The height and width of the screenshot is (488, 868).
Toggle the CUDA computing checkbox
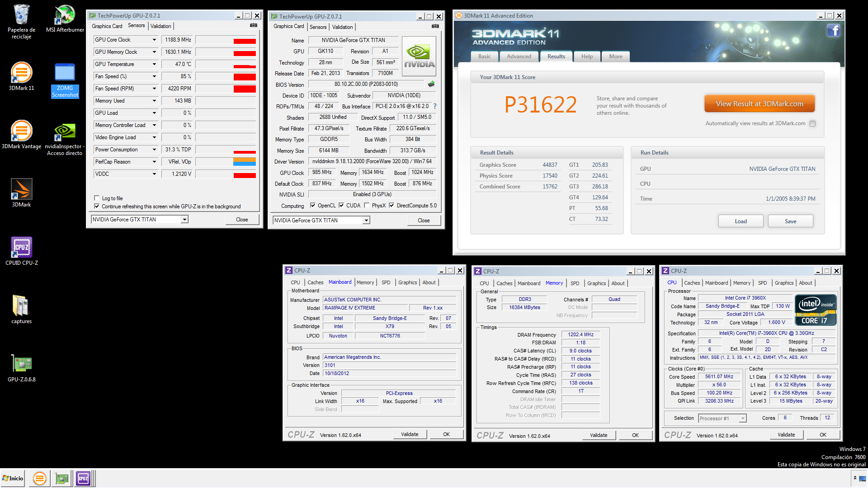341,205
